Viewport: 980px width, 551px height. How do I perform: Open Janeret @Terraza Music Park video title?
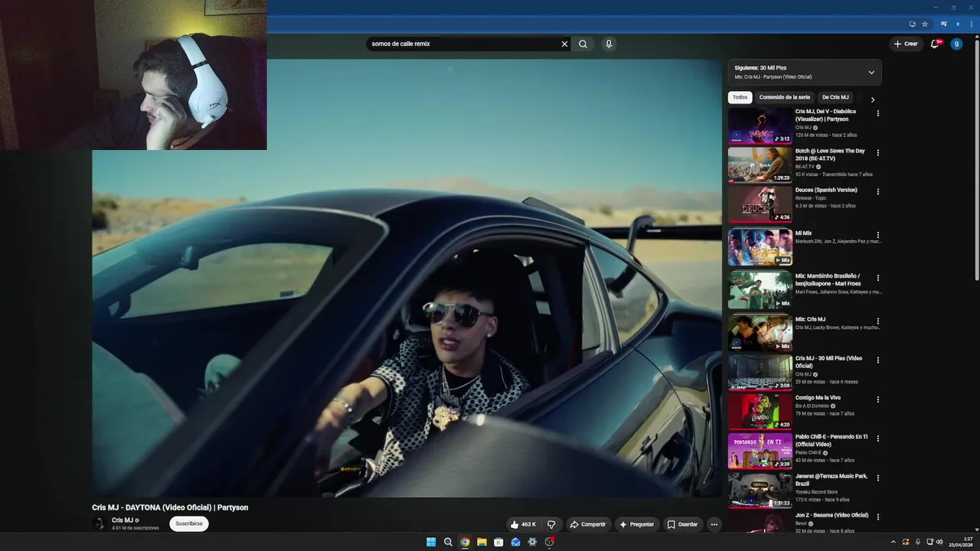(x=831, y=480)
